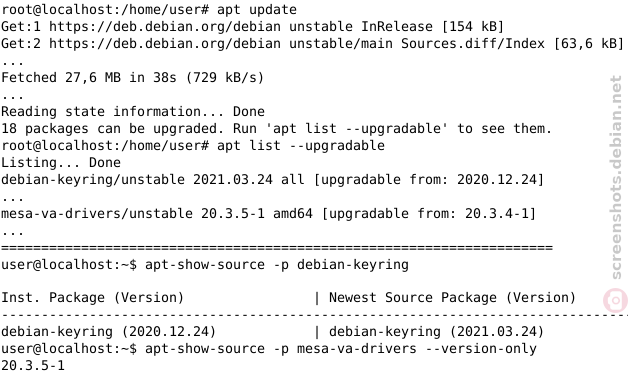Click the 'Inst. Package (Version)' column header
The width and height of the screenshot is (628, 376).
93,298
